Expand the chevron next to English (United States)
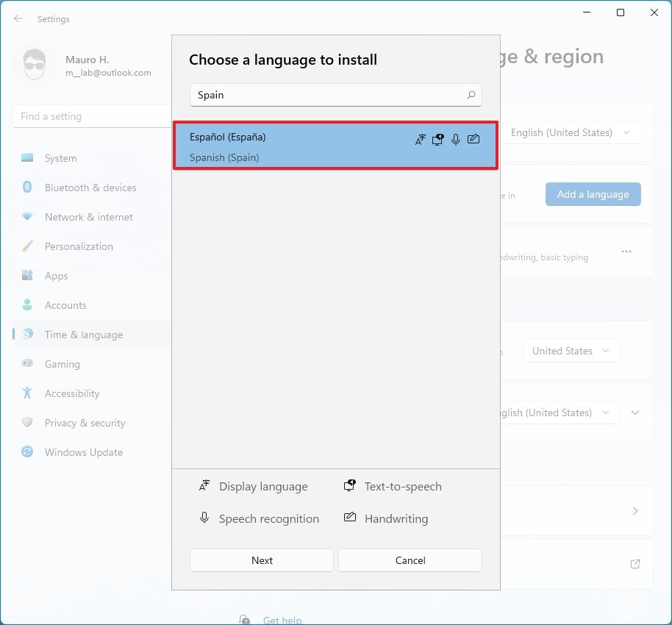The width and height of the screenshot is (672, 625). click(635, 413)
